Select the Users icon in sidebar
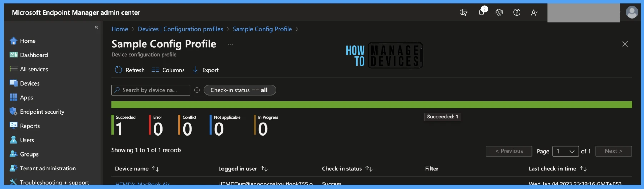Screen dimensions: 644x189 [14, 140]
